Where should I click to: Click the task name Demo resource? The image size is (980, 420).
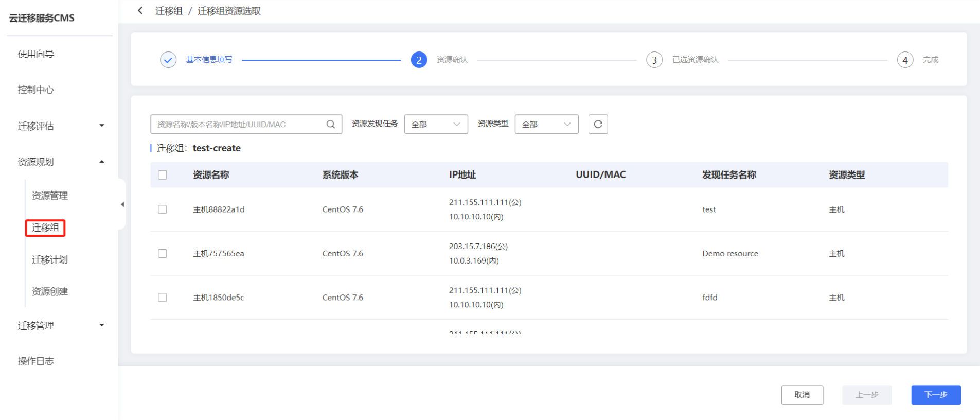point(730,253)
